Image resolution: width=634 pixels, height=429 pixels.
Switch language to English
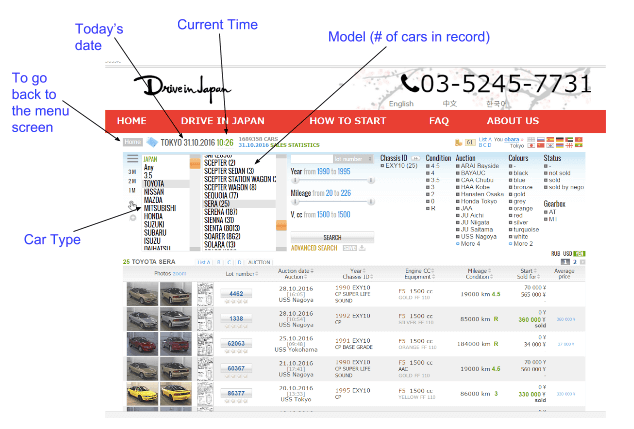click(401, 104)
